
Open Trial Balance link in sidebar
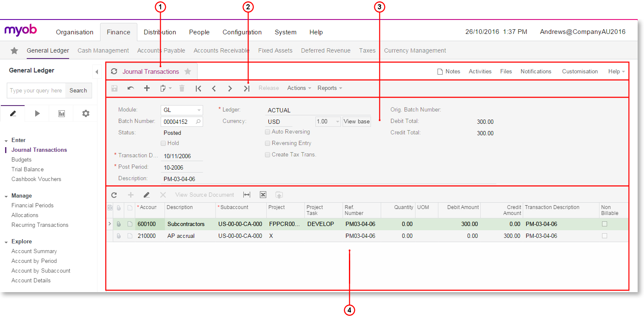[x=28, y=169]
